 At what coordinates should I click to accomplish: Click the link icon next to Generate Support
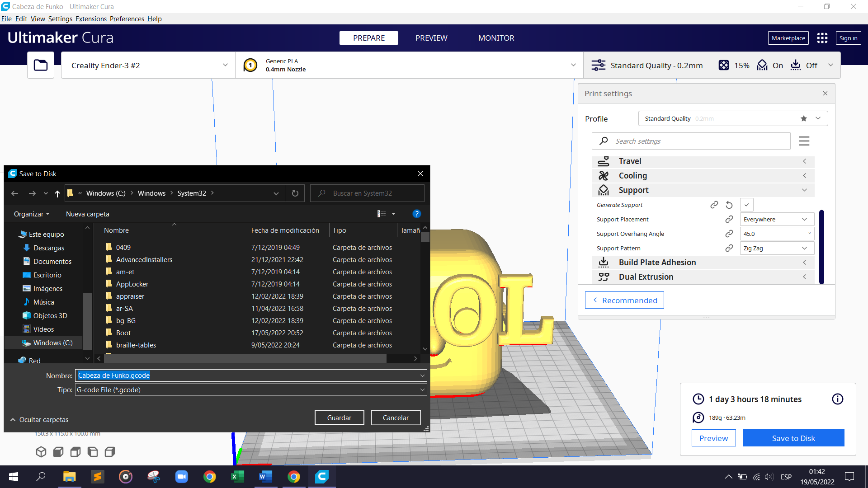[x=714, y=205]
